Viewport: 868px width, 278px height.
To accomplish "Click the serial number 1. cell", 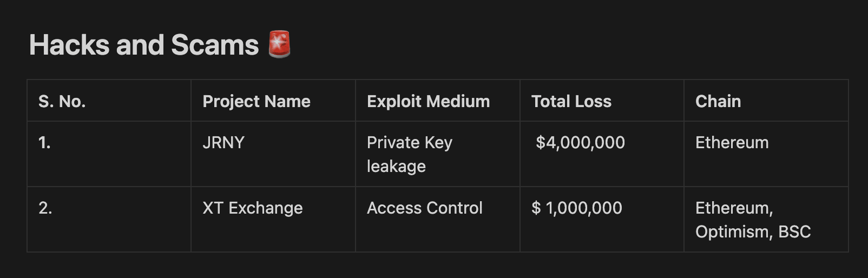I will coord(109,154).
